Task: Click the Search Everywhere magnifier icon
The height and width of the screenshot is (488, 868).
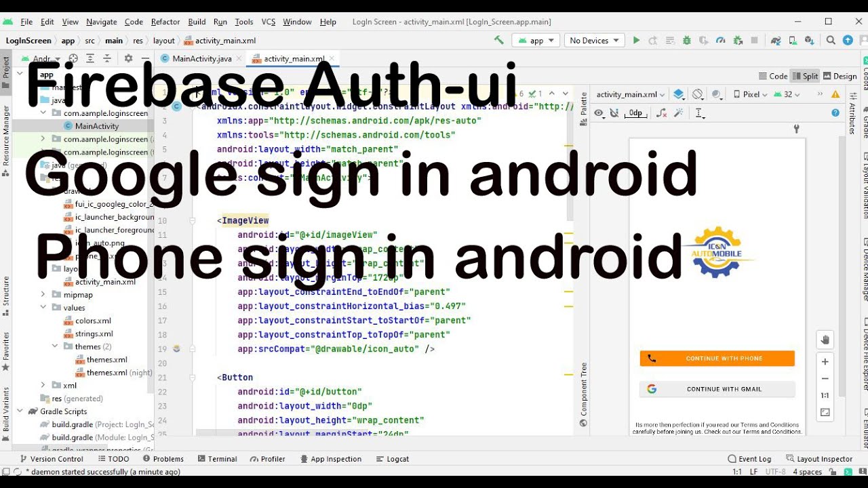Action: [831, 40]
